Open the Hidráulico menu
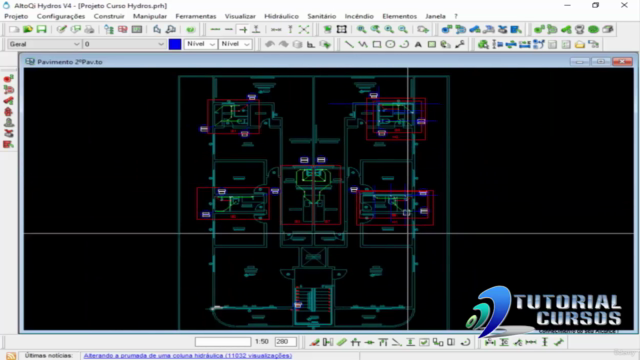This screenshot has height=360, width=640. [282, 16]
